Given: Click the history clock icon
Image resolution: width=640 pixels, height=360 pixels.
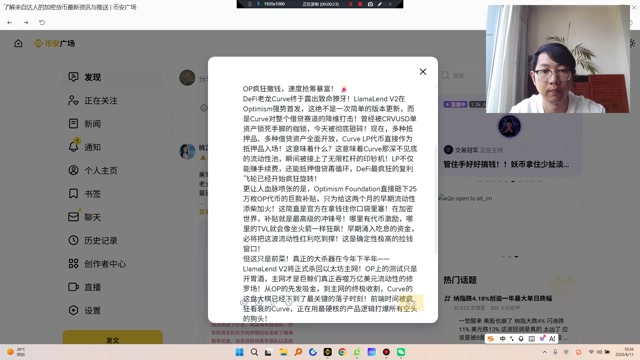Looking at the screenshot, I should tap(73, 240).
